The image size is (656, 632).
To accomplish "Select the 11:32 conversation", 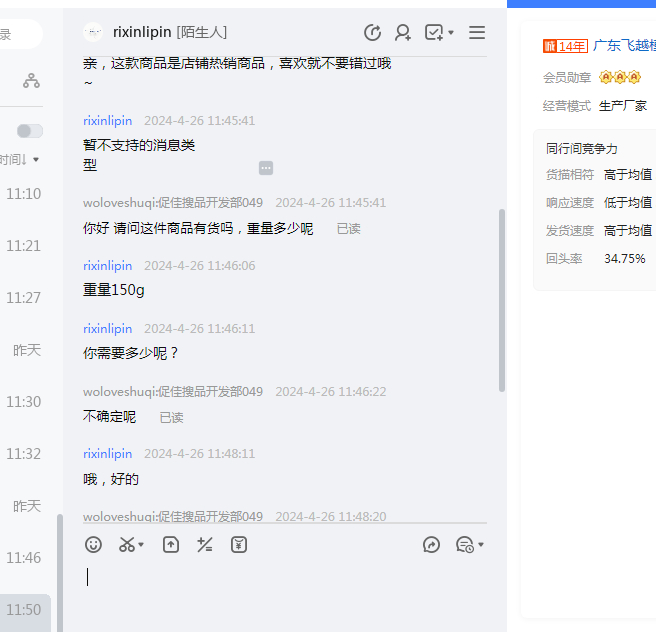I will [24, 453].
